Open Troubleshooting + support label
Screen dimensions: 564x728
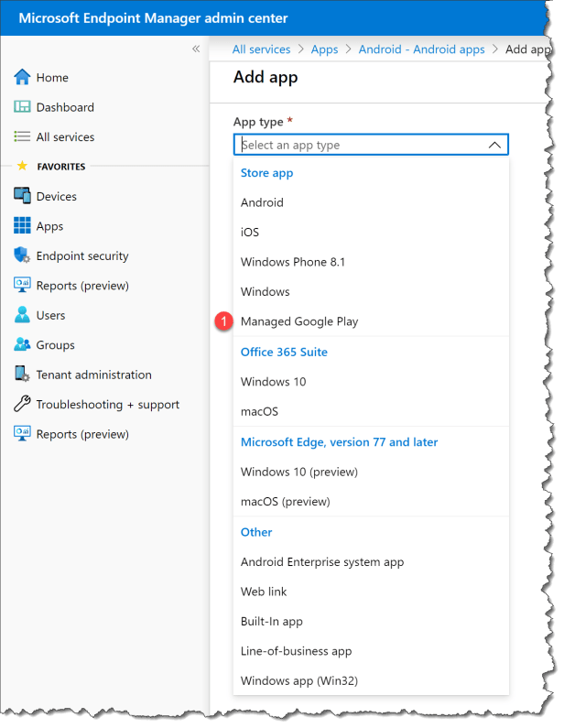[108, 405]
